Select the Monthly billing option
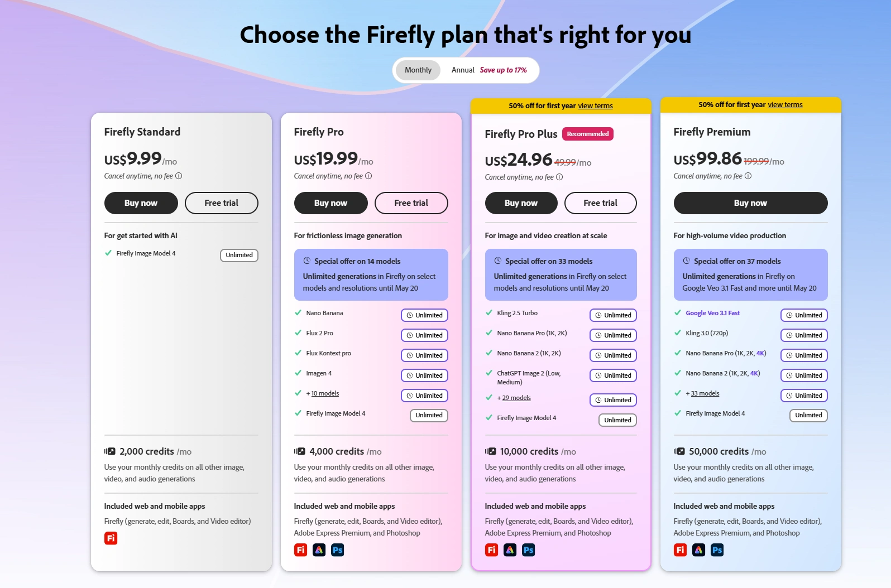The height and width of the screenshot is (588, 891). click(x=417, y=70)
